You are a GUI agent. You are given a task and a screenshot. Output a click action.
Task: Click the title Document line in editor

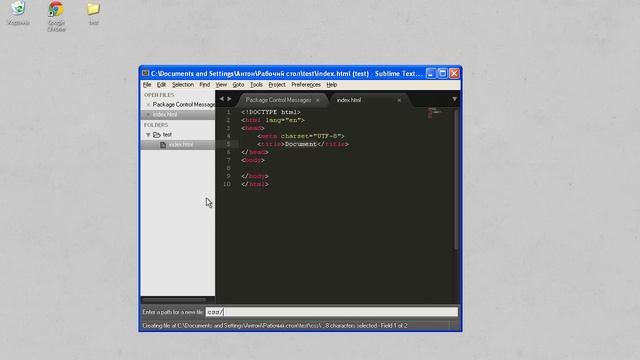pyautogui.click(x=303, y=144)
